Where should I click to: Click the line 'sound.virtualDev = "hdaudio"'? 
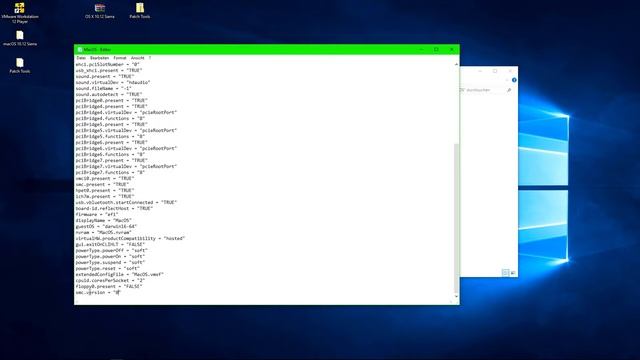click(113, 82)
